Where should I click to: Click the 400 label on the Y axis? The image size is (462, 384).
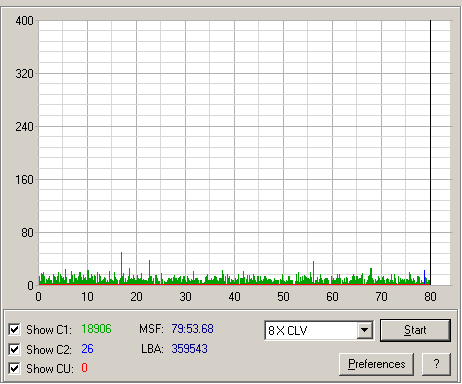tap(24, 21)
